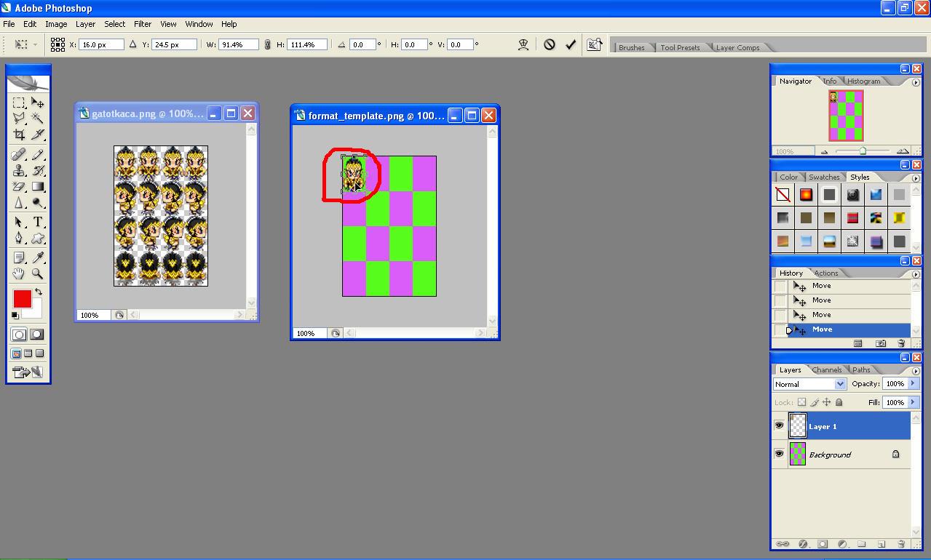This screenshot has width=931, height=560.
Task: Click the foreground red color swatch
Action: (x=22, y=298)
